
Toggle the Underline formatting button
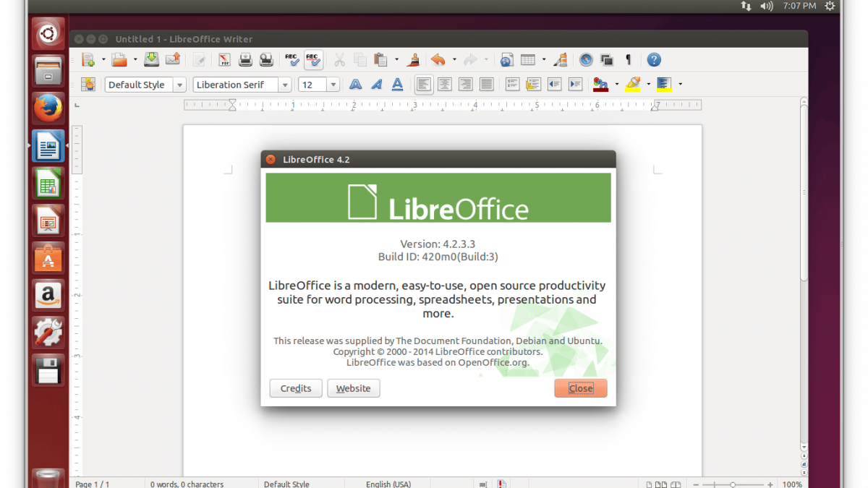point(397,85)
